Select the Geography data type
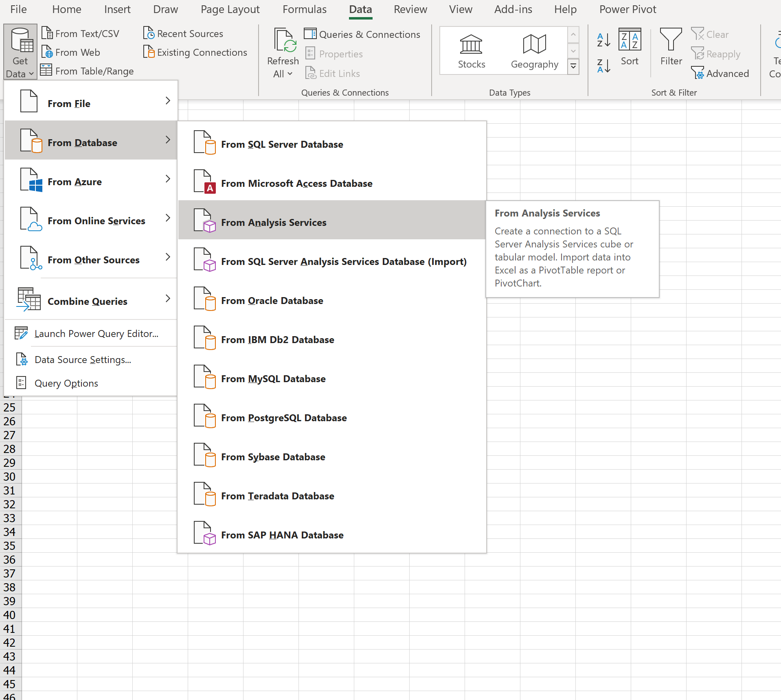 pyautogui.click(x=534, y=51)
